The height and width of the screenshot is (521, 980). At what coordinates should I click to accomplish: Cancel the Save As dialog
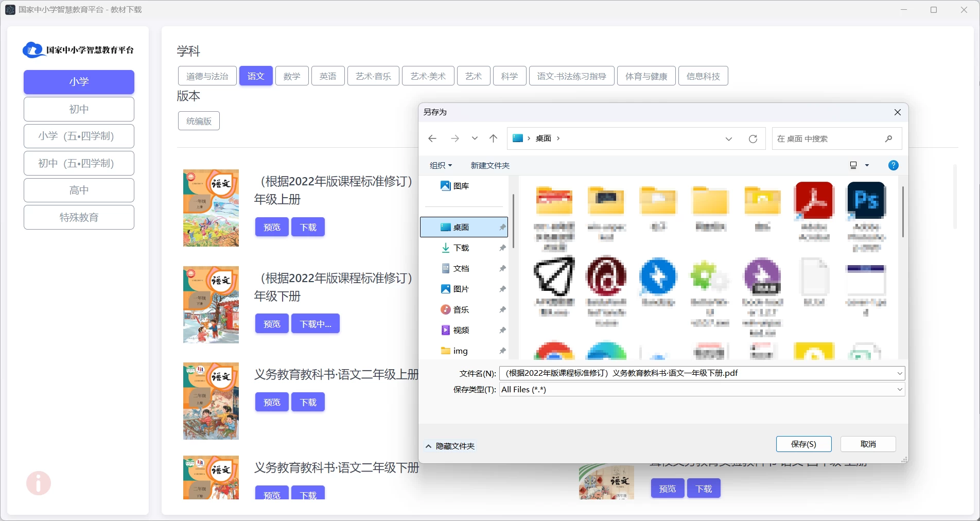(x=868, y=444)
